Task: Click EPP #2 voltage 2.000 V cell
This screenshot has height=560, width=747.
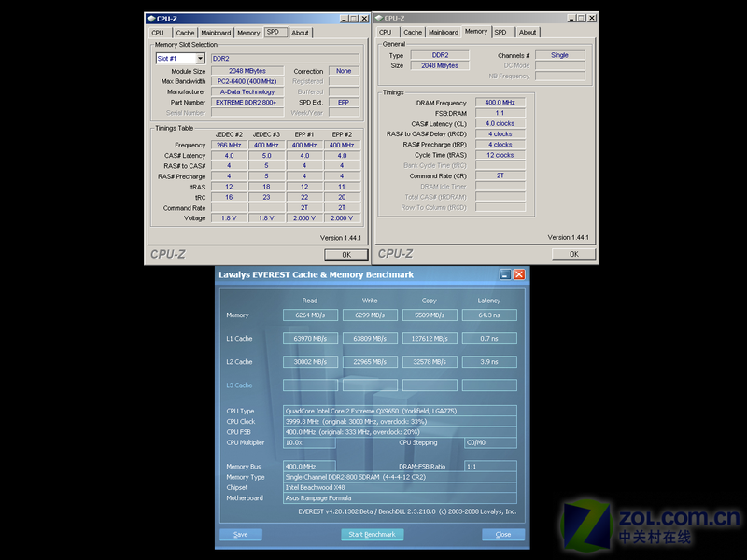Action: click(x=342, y=218)
